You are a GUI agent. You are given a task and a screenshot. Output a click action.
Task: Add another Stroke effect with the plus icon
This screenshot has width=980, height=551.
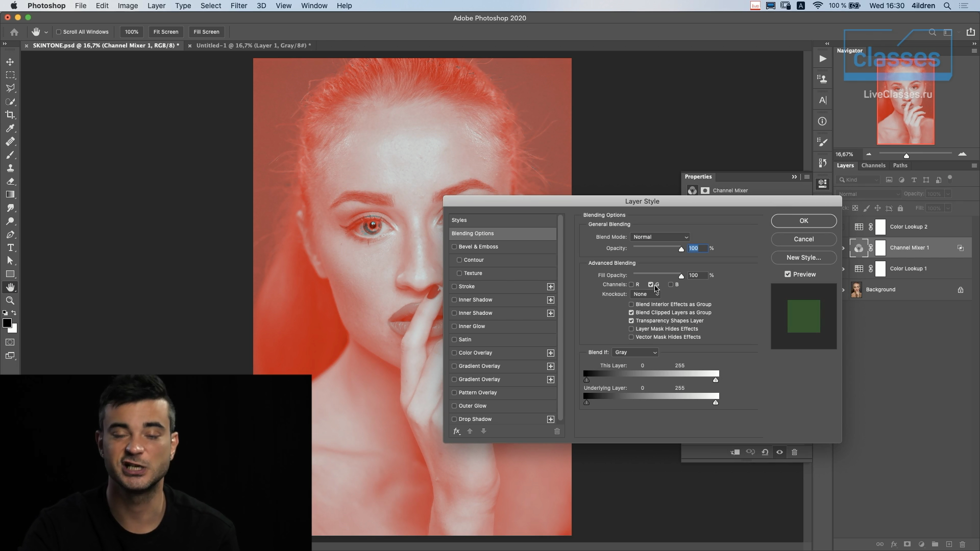[550, 287]
